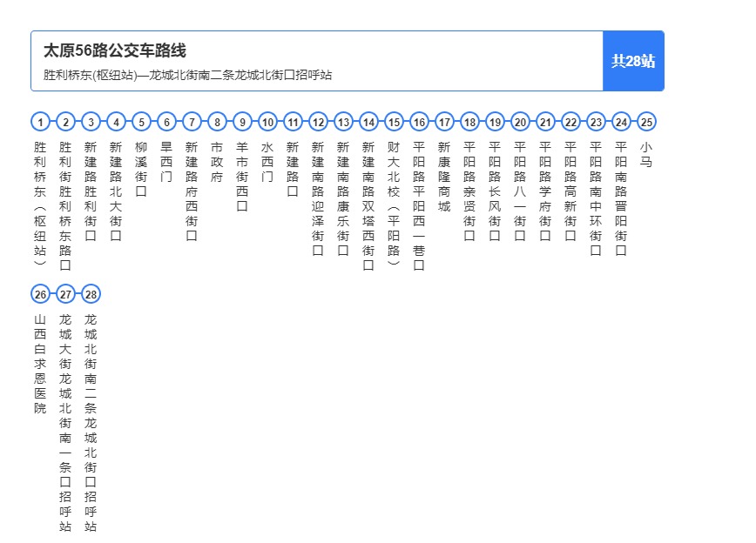Select station marker 26
Image resolution: width=756 pixels, height=543 pixels.
click(x=40, y=294)
